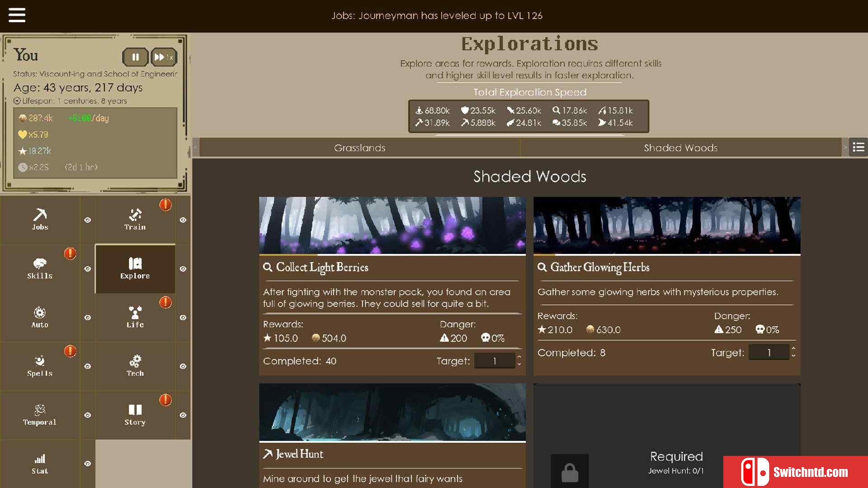868x488 pixels.
Task: Toggle eye visibility next to Life
Action: tap(183, 318)
